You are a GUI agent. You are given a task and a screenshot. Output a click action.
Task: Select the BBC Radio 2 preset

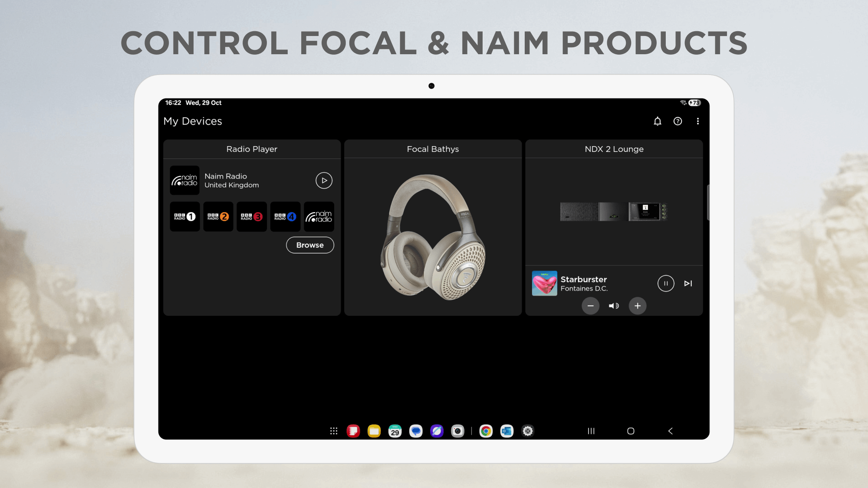click(218, 216)
